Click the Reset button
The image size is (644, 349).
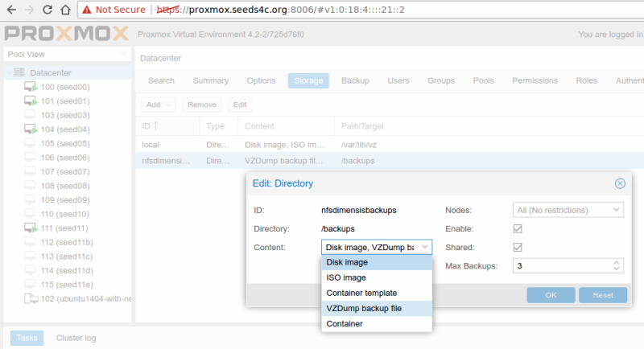coord(603,295)
